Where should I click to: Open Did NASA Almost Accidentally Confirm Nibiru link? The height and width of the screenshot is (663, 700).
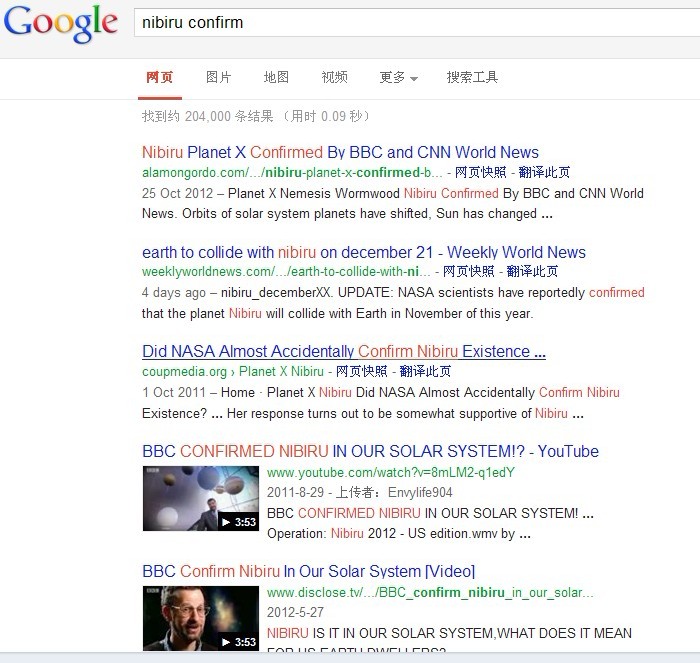[x=344, y=351]
